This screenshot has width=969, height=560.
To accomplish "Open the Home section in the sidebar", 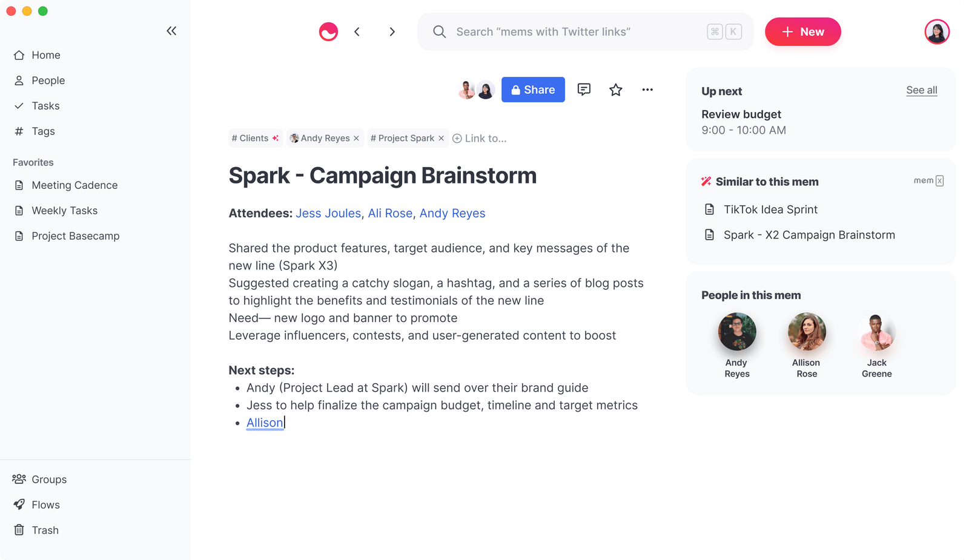I will [x=45, y=55].
